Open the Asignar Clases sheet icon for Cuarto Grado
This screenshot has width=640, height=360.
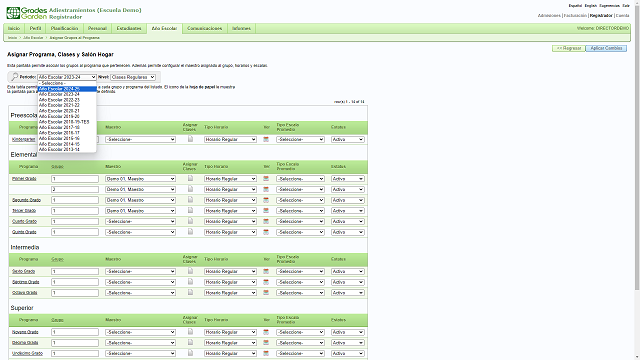[x=190, y=221]
